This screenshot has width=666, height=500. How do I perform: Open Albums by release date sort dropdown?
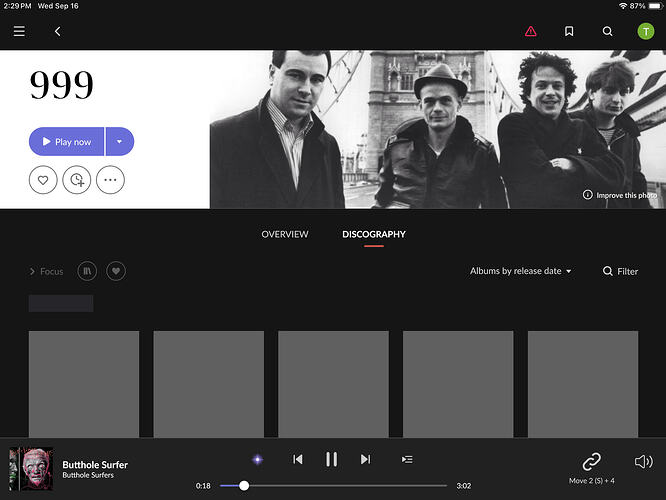click(520, 271)
